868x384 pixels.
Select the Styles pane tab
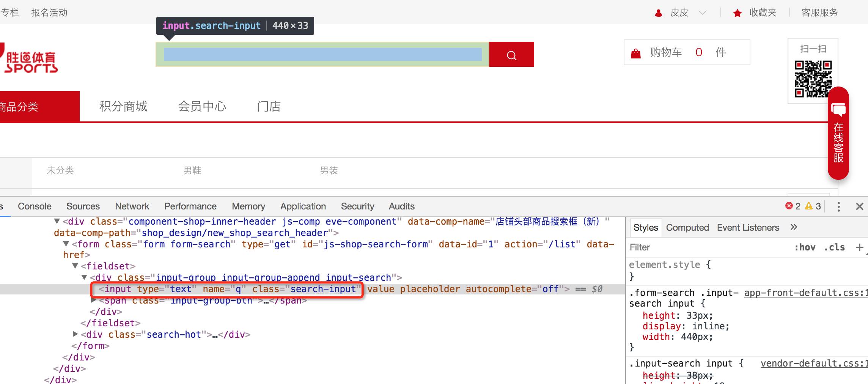click(646, 228)
